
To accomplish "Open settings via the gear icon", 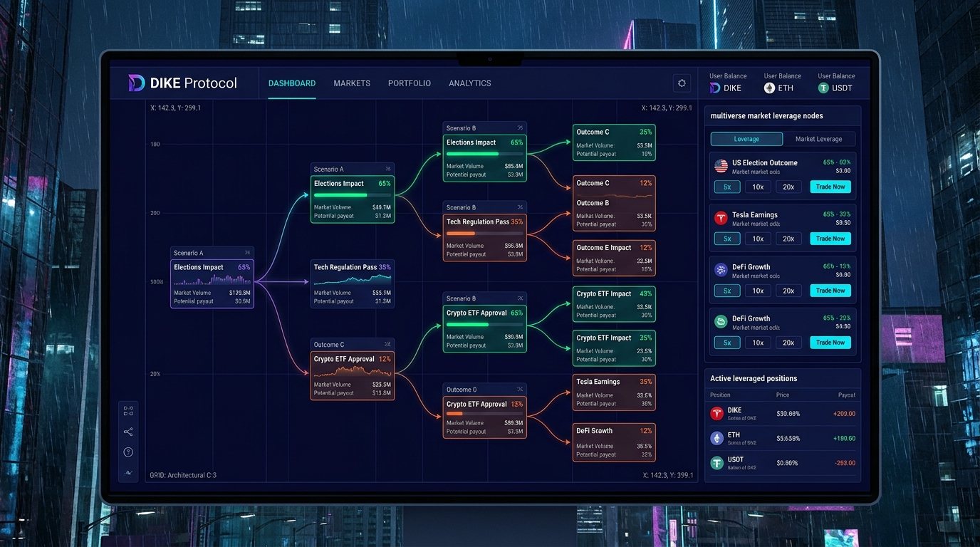I will (x=682, y=83).
